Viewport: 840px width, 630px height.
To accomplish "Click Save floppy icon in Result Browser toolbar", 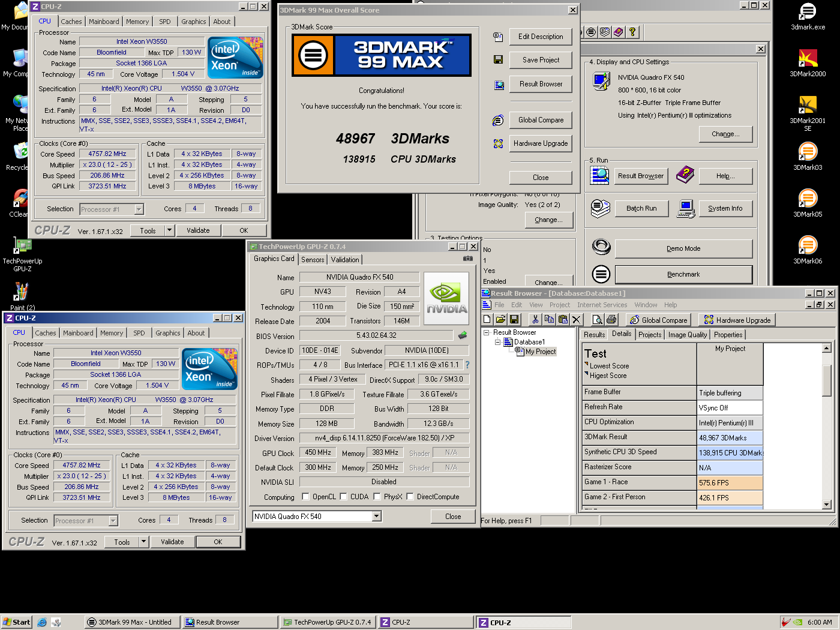I will pos(514,320).
